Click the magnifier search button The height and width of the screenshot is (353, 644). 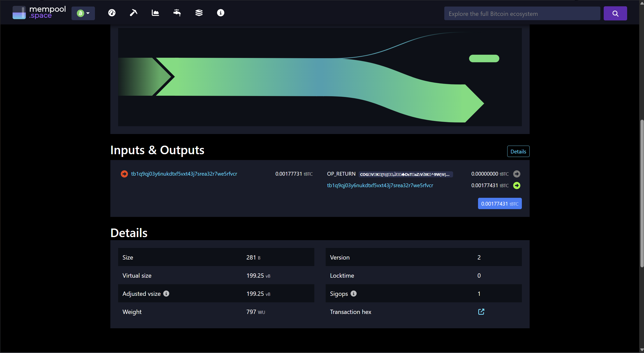615,14
